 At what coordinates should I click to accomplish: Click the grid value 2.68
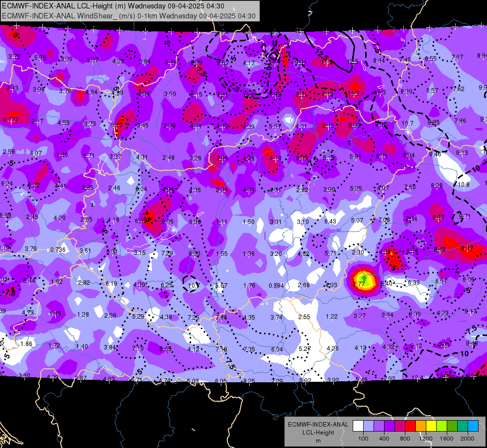point(303,285)
